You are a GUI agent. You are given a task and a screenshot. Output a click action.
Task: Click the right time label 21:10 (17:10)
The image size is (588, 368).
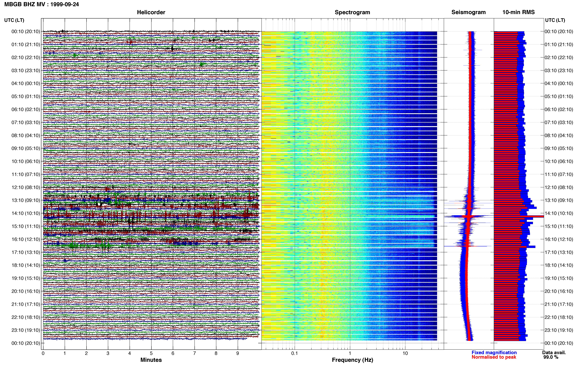(559, 304)
